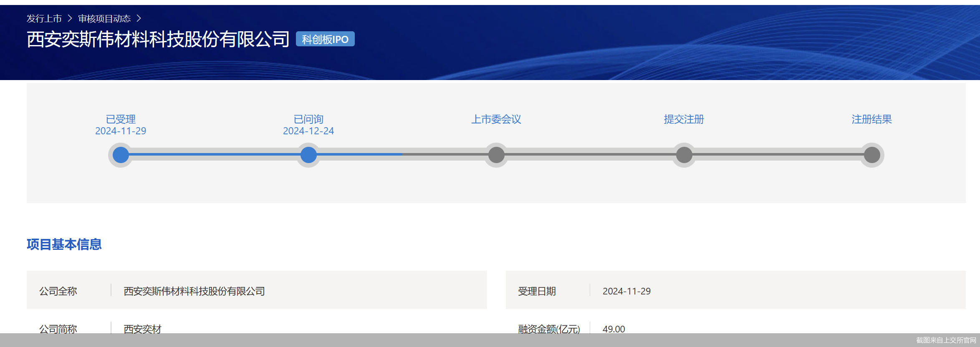The image size is (980, 347).
Task: Open the 发行上市 breadcrumb link
Action: [x=44, y=19]
